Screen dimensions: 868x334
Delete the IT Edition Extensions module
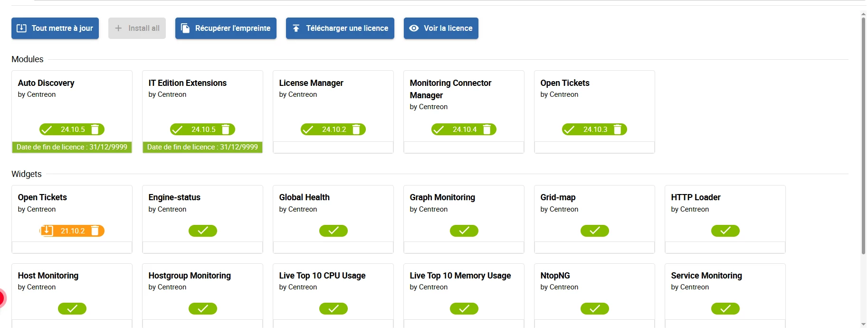click(x=226, y=130)
